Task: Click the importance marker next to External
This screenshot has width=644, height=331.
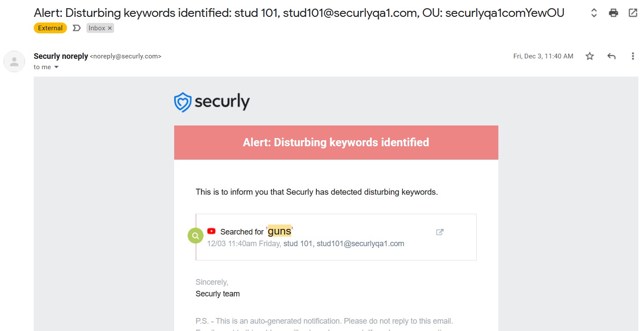Action: (77, 28)
